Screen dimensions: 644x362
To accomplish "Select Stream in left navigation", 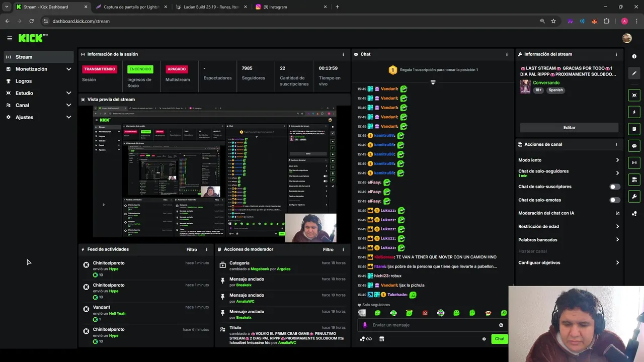I will point(39,57).
